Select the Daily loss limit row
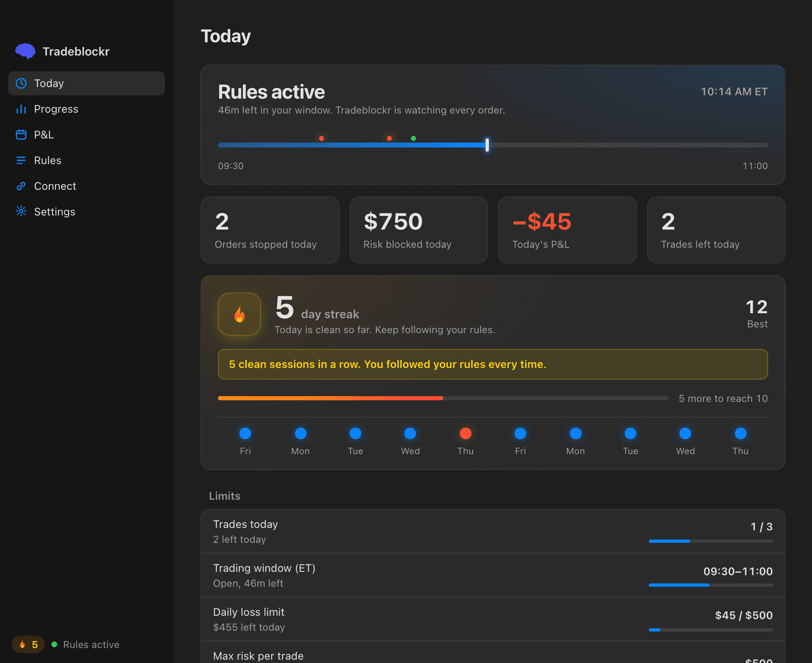 tap(493, 619)
